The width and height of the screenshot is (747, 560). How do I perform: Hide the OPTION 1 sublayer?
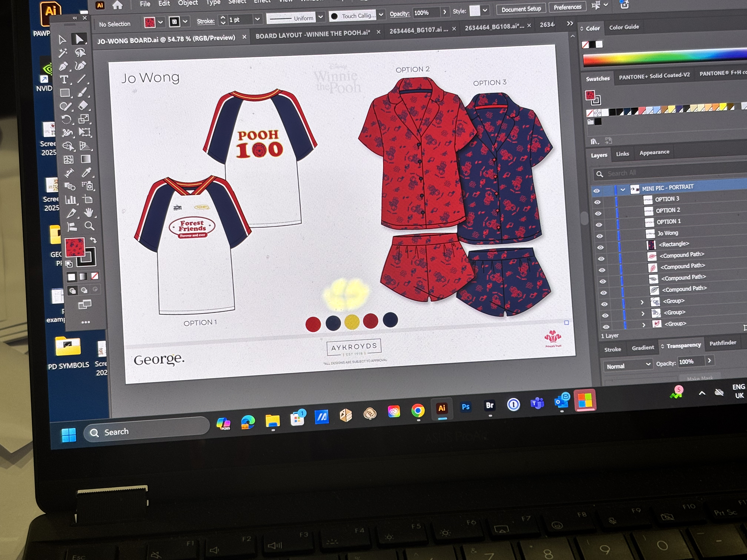click(x=599, y=225)
